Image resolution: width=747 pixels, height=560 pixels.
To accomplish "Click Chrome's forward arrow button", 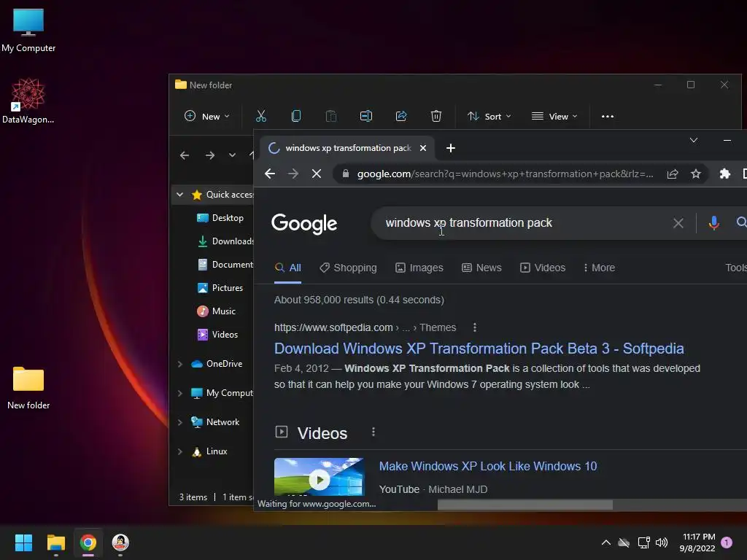I will coord(293,174).
